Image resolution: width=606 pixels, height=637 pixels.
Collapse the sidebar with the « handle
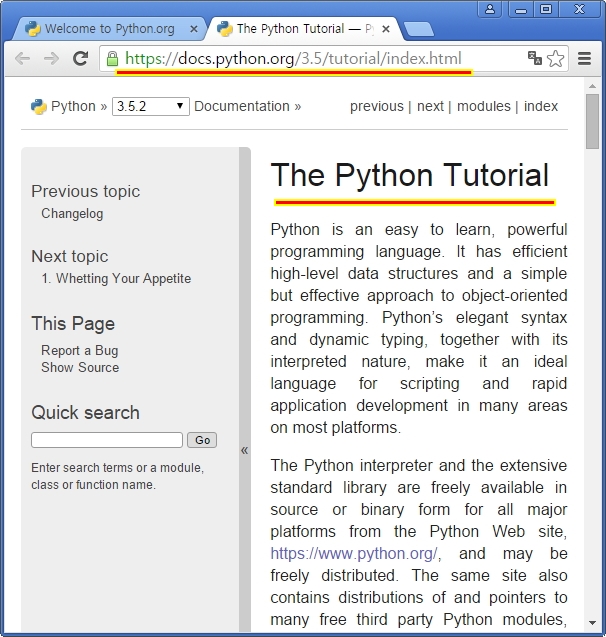tap(245, 450)
